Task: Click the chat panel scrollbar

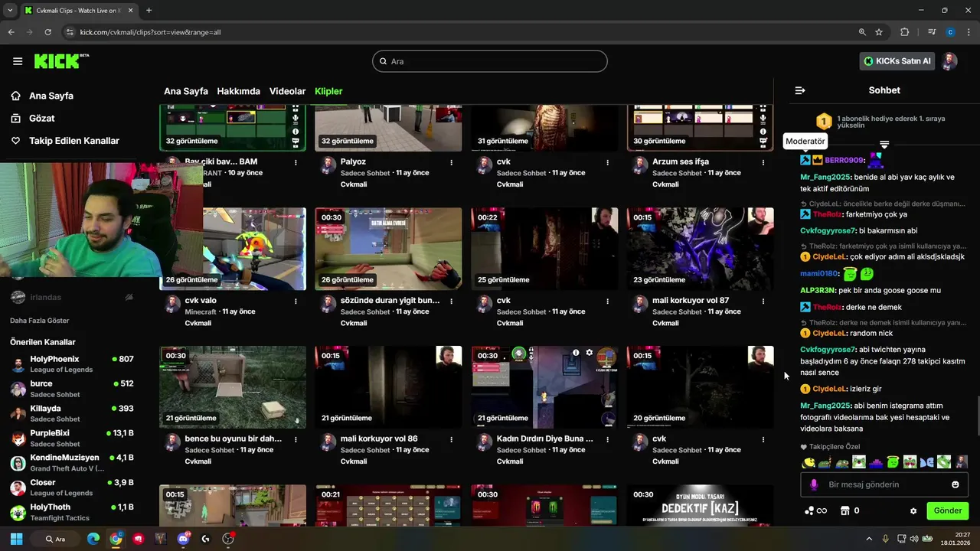Action: 977,418
